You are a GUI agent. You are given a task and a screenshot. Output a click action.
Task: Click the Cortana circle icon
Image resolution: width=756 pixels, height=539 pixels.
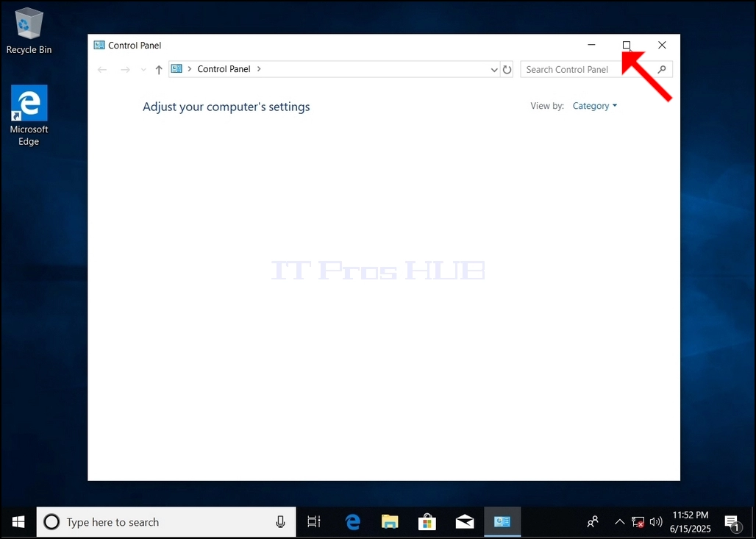point(51,522)
